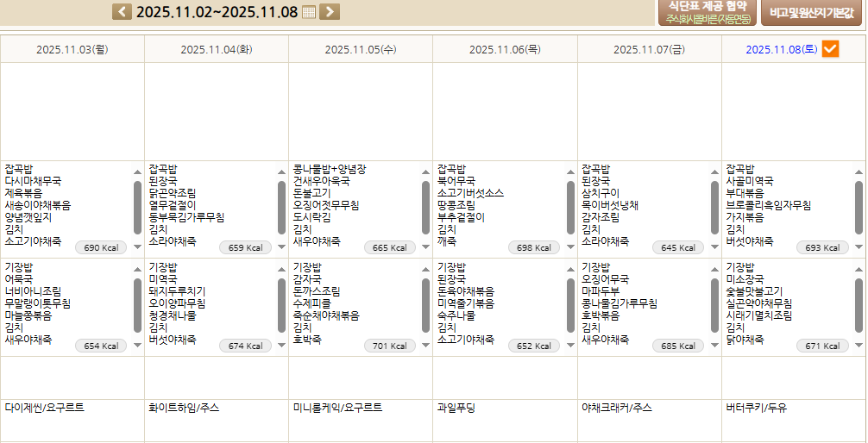Select the 2025.11.03(월) column header
The width and height of the screenshot is (868, 443).
pyautogui.click(x=72, y=50)
